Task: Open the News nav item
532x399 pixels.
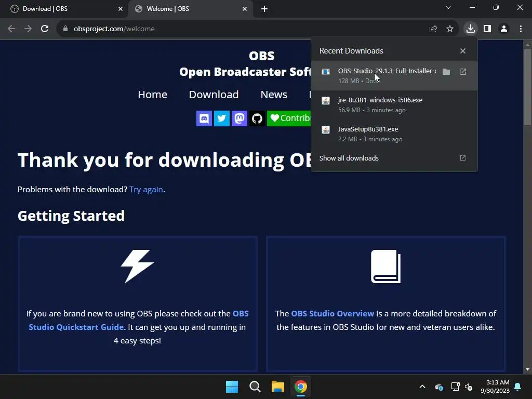Action: click(274, 95)
